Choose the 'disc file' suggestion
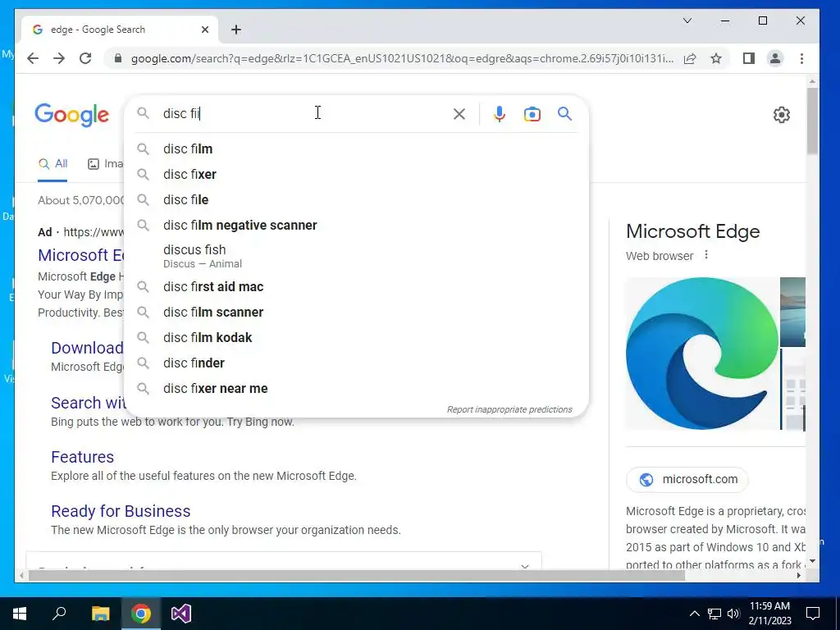 point(356,200)
